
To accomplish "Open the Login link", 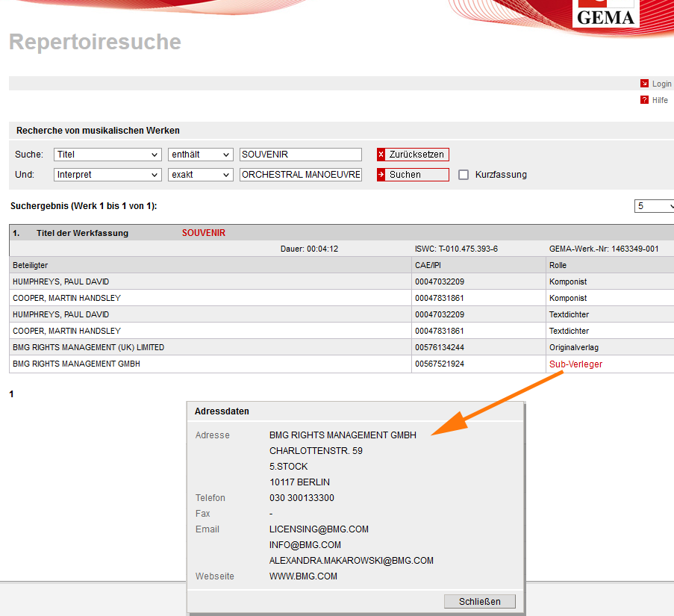I will pos(661,84).
